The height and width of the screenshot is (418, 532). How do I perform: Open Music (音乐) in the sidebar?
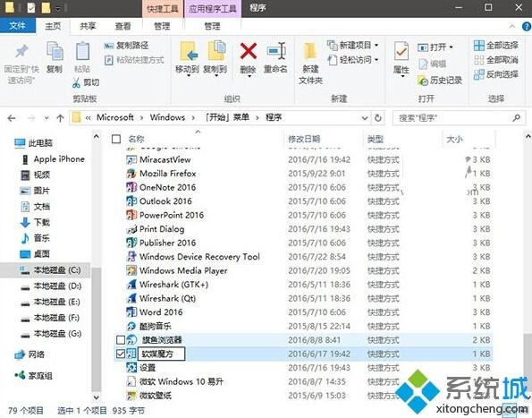click(35, 238)
